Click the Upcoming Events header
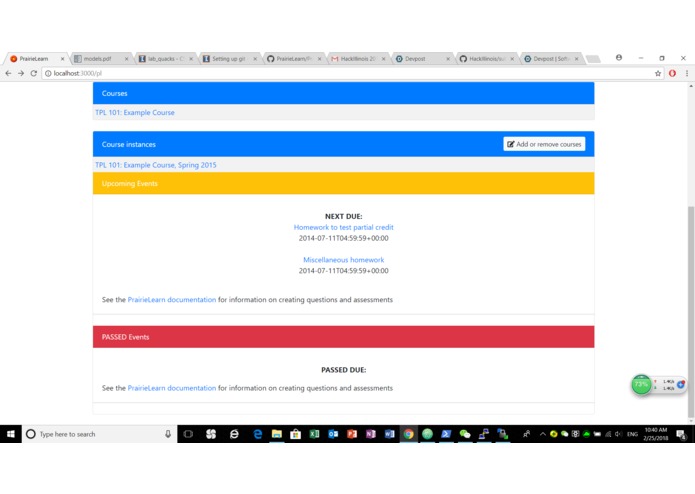 click(344, 183)
